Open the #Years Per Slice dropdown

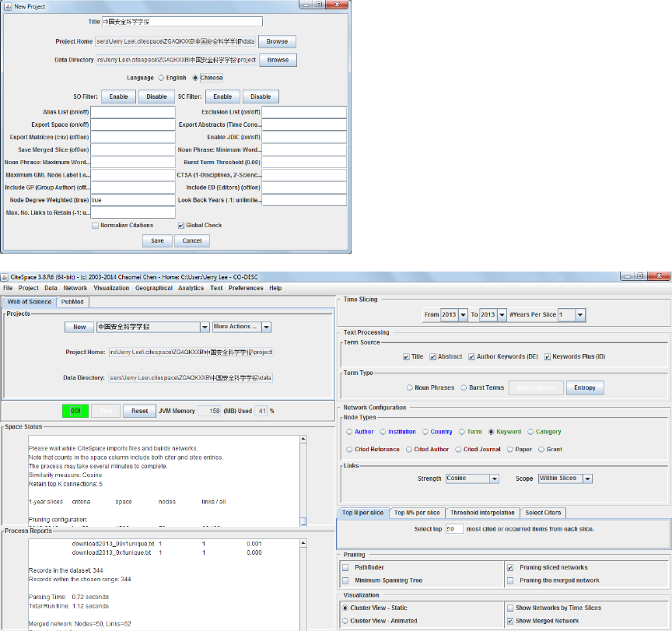click(580, 314)
